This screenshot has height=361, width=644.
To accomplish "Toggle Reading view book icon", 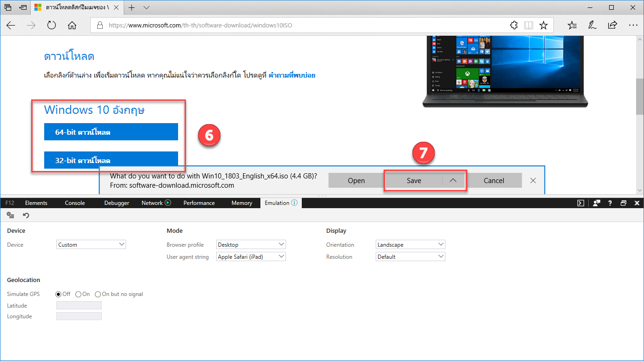I will [528, 26].
